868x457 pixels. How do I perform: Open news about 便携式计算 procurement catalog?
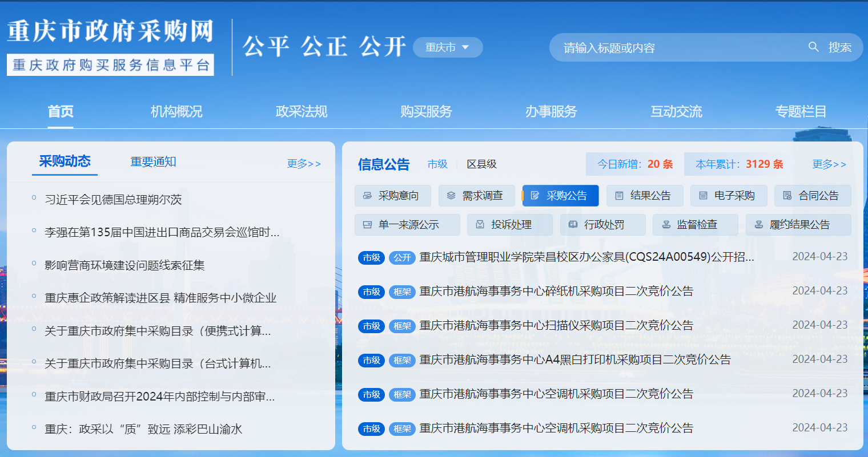[x=158, y=331]
